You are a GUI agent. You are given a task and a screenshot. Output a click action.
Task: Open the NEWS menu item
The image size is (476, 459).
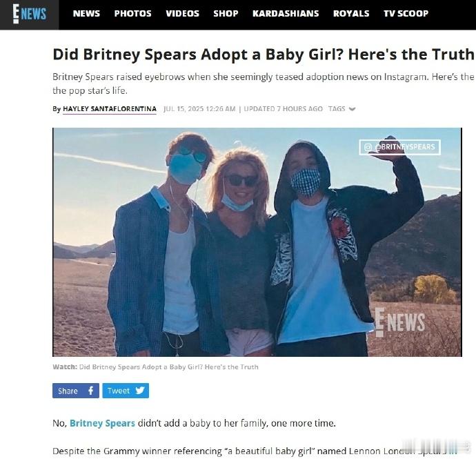click(86, 13)
